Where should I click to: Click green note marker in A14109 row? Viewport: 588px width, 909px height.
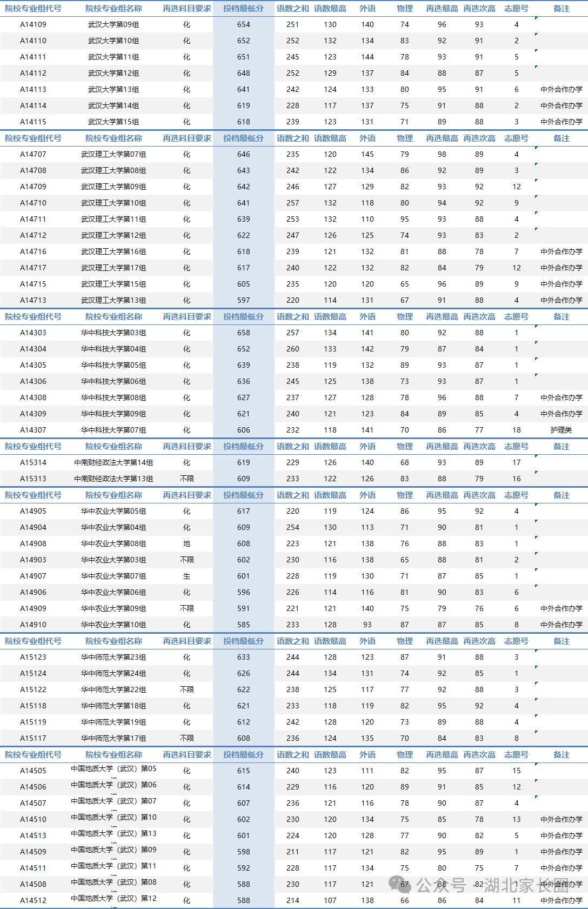(536, 18)
